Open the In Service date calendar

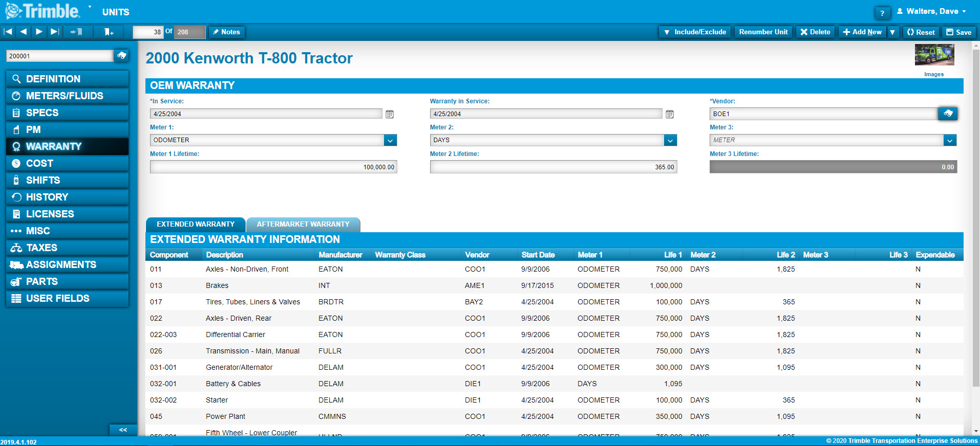390,114
